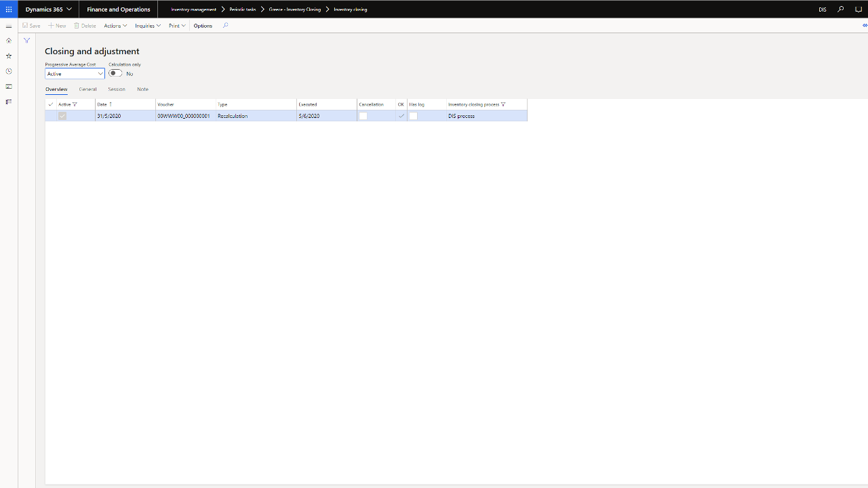The height and width of the screenshot is (488, 868).
Task: Click the Has log column header
Action: [x=427, y=104]
